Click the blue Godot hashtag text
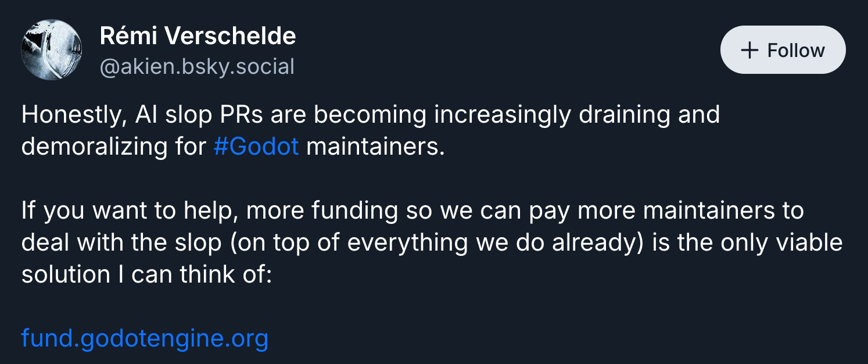The width and height of the screenshot is (868, 364). tap(256, 146)
